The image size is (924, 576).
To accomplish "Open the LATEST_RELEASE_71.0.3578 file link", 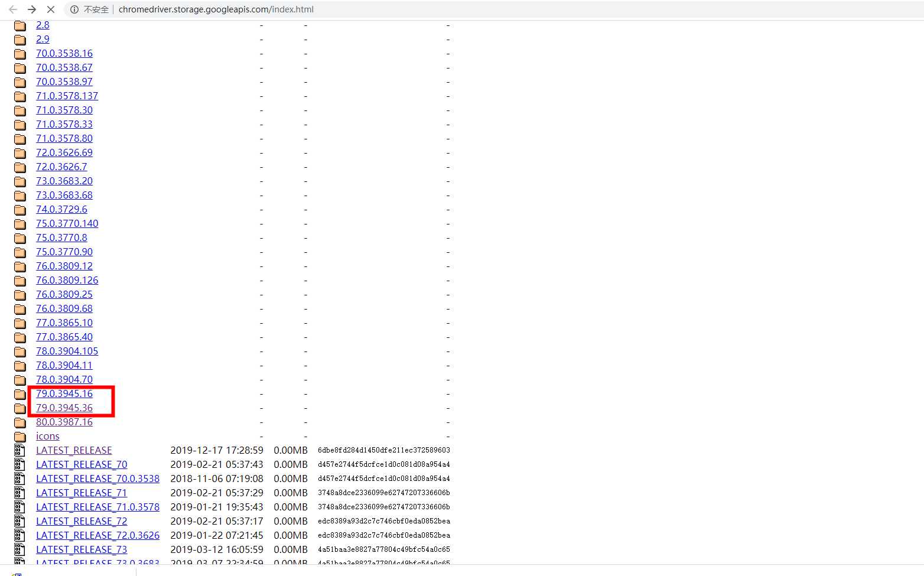I will tap(97, 507).
